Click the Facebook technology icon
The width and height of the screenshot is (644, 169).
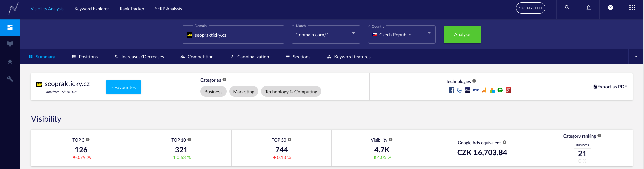(x=452, y=90)
